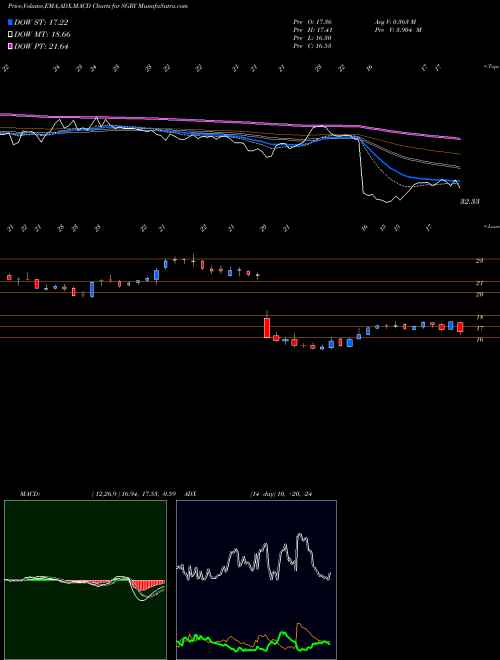This screenshot has height=660, width=500.
Task: Click the white DOW MT legend swatch
Action: tap(10, 35)
